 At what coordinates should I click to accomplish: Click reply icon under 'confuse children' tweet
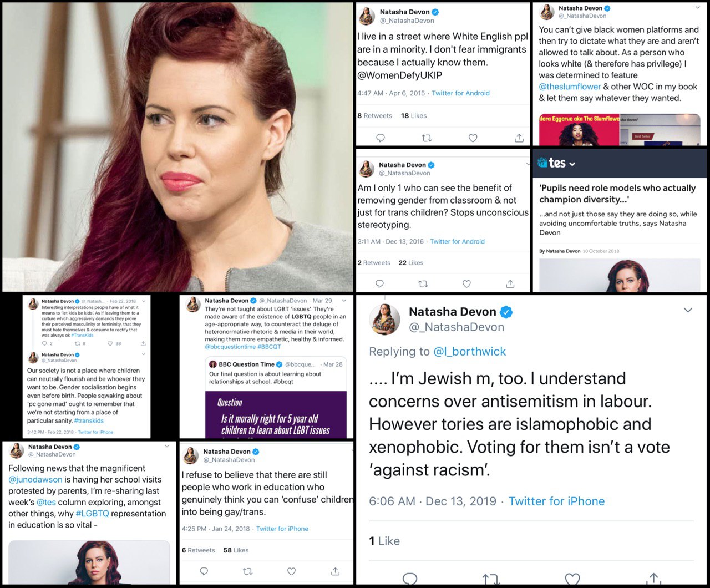204,571
